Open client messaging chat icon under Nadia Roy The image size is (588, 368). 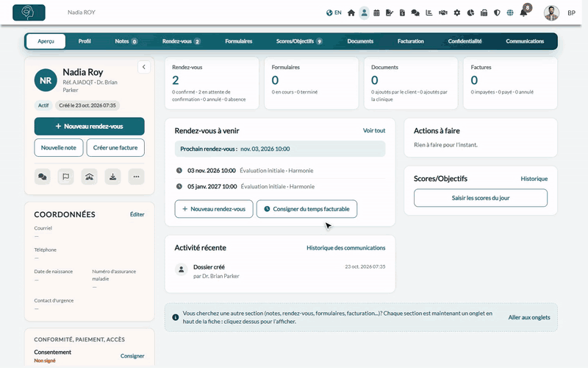pos(43,177)
